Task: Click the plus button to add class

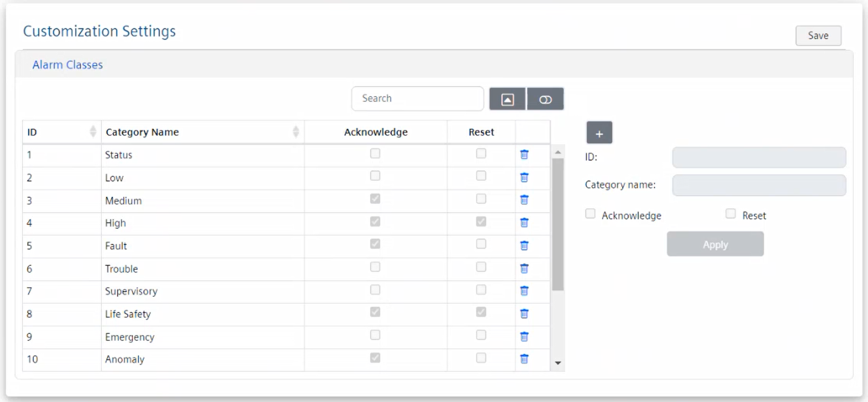Action: (599, 133)
